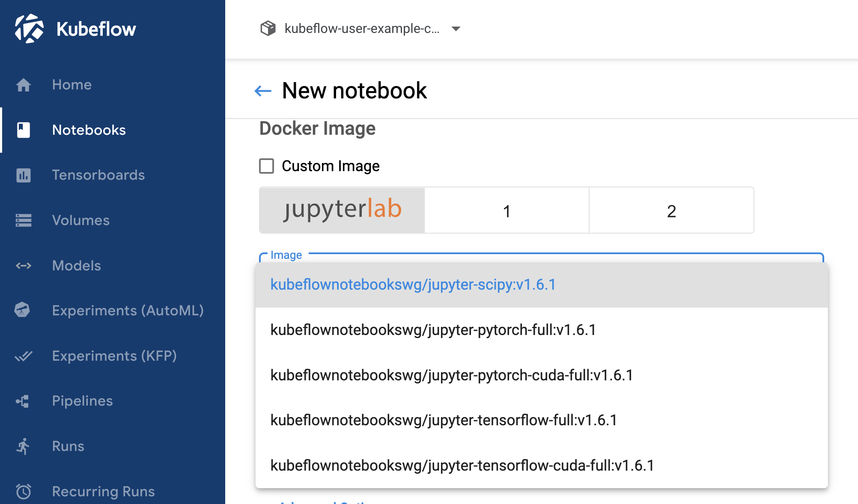Image resolution: width=858 pixels, height=504 pixels.
Task: Select image group option 2
Action: coord(671,211)
